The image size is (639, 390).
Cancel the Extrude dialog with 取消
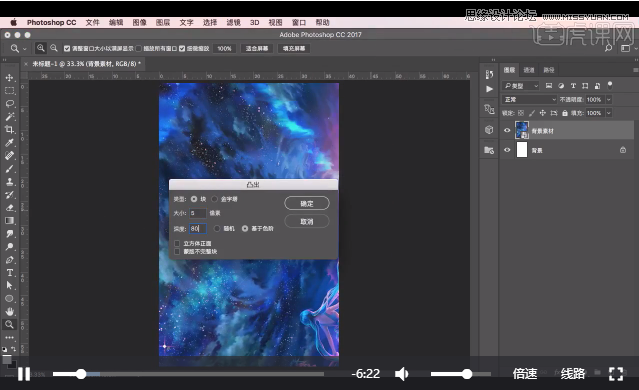pyautogui.click(x=307, y=221)
